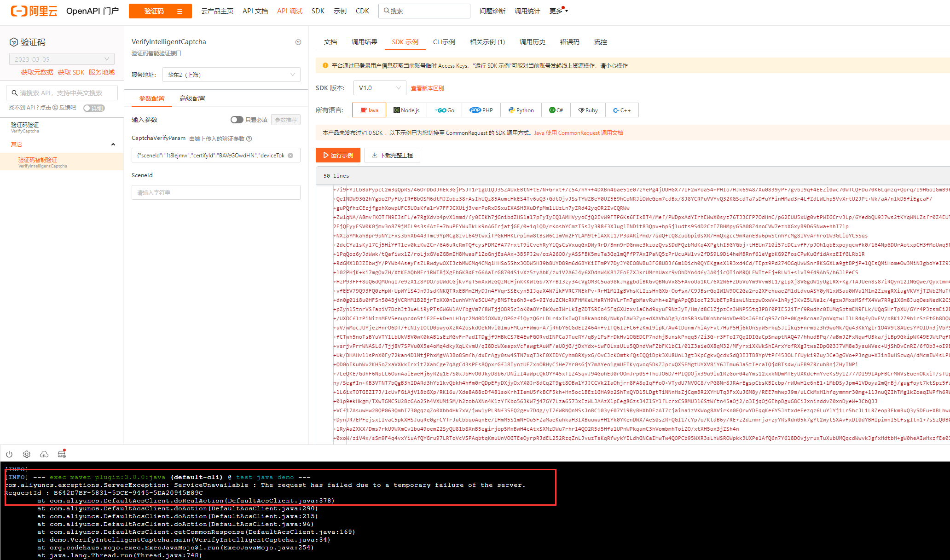This screenshot has height=560, width=950.
Task: Select C# language
Action: tap(556, 110)
